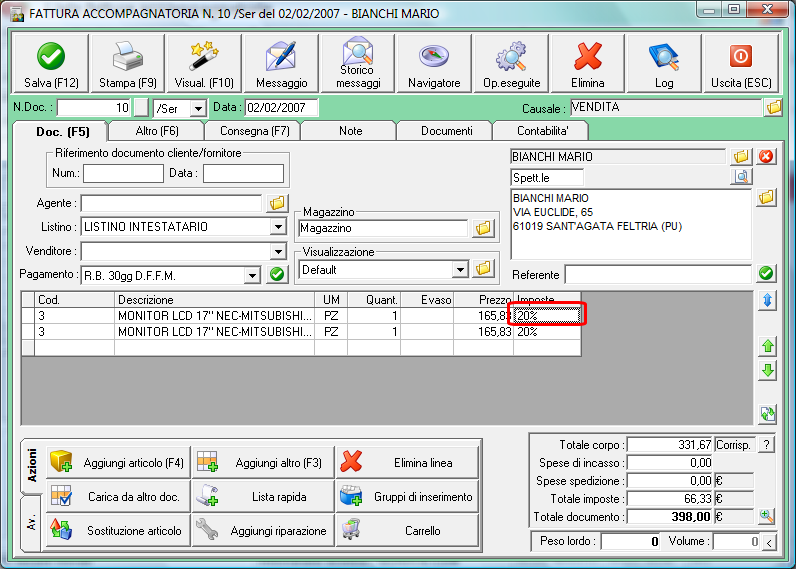Click the Referente input field

[x=658, y=274]
